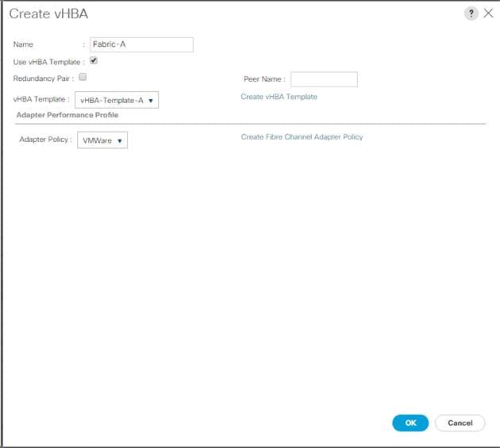Expand the Adapter Policy dropdown
Image resolution: width=500 pixels, height=448 pixels.
[102, 140]
